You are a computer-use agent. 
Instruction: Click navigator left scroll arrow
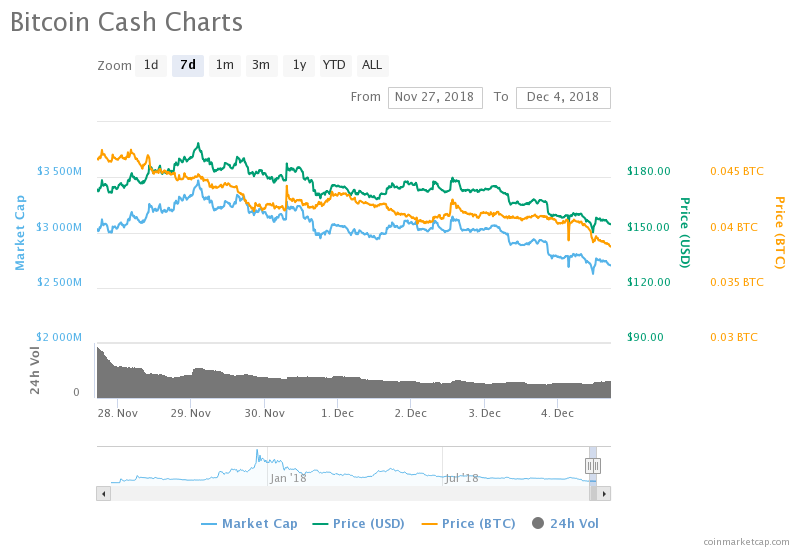[x=103, y=493]
